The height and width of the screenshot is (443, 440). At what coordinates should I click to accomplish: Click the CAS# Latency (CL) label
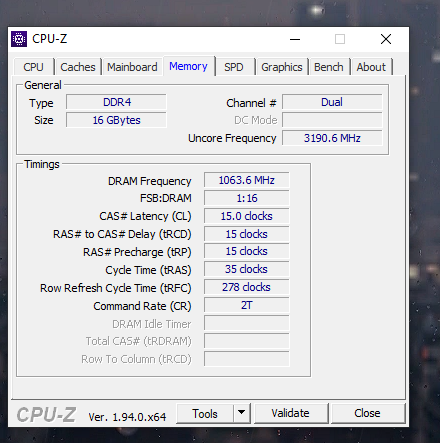pyautogui.click(x=145, y=217)
